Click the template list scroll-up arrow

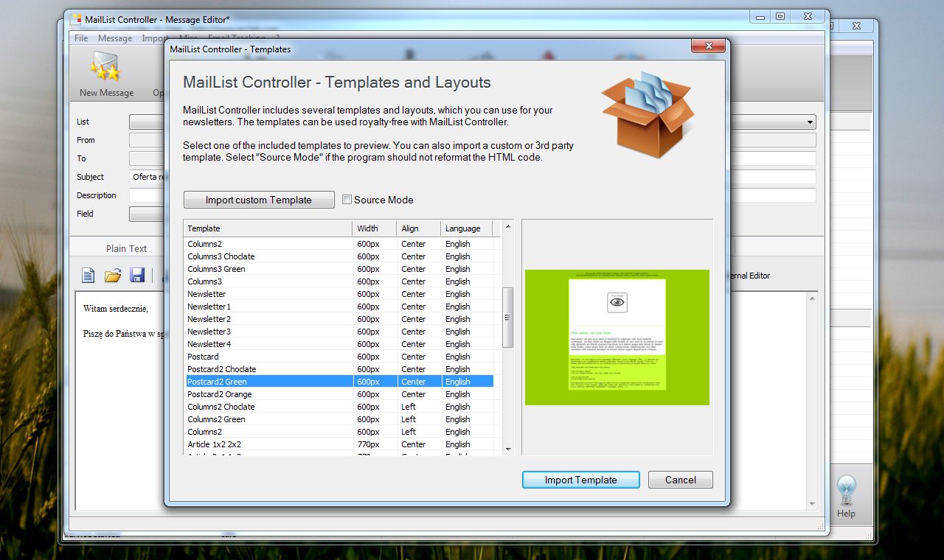coord(507,226)
